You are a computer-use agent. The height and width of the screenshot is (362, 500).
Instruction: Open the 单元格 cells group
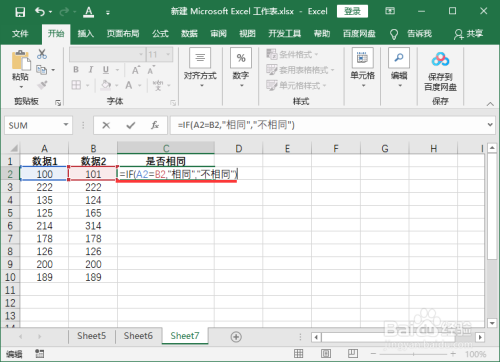click(363, 68)
